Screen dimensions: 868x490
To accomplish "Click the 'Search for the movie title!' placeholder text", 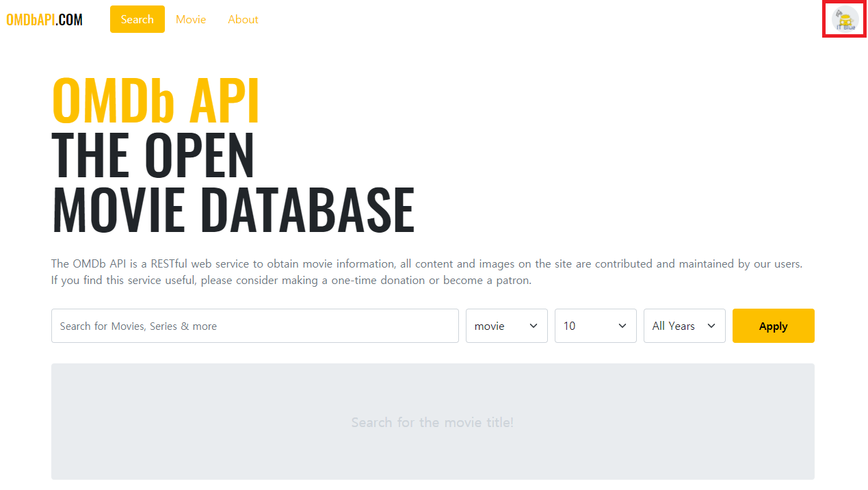I will [x=432, y=422].
